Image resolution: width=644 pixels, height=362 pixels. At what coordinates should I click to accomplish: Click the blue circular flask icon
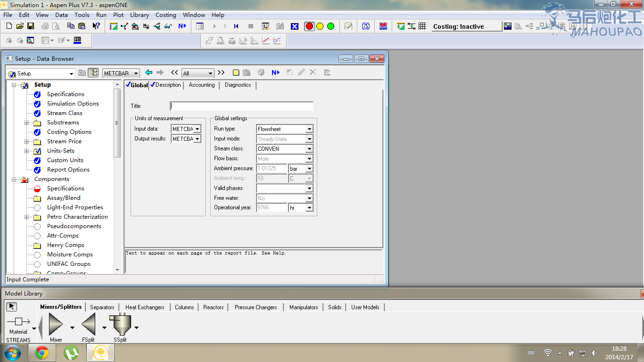coord(366,26)
